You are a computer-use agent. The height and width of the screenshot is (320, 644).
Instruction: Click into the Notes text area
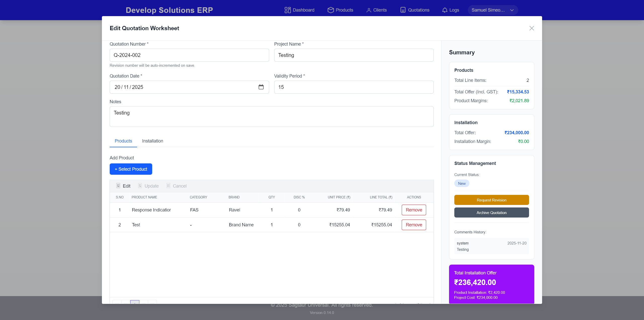[271, 117]
